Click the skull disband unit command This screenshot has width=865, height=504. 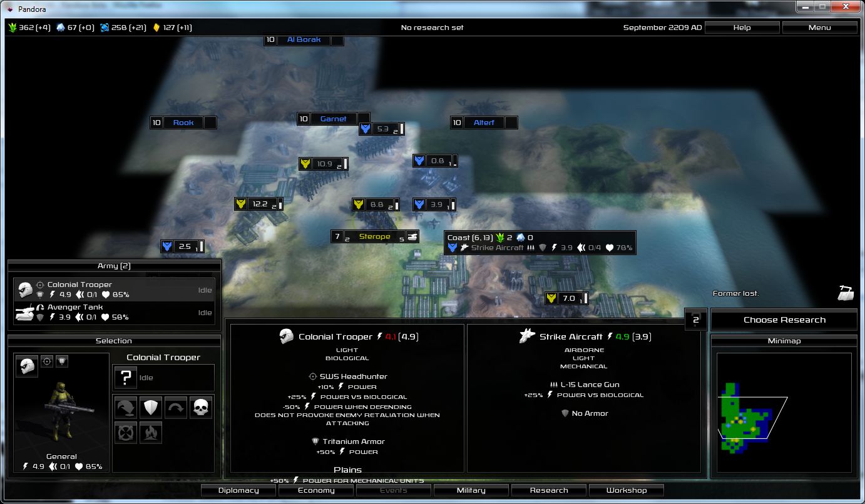tap(201, 408)
